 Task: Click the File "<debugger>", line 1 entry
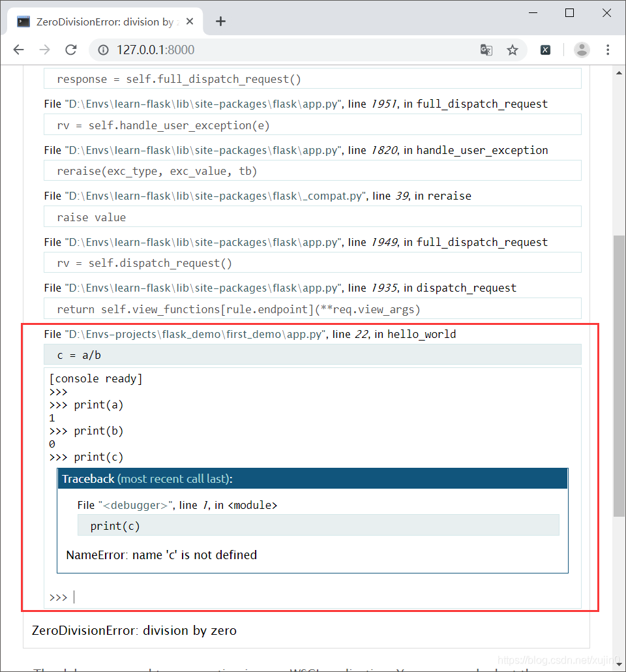[x=177, y=505]
